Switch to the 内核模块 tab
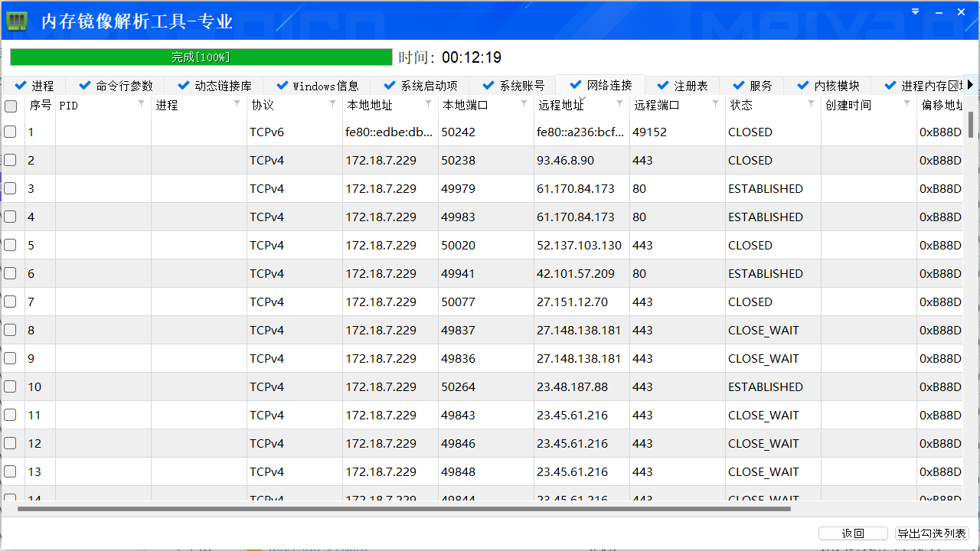This screenshot has width=980, height=551. tap(828, 86)
